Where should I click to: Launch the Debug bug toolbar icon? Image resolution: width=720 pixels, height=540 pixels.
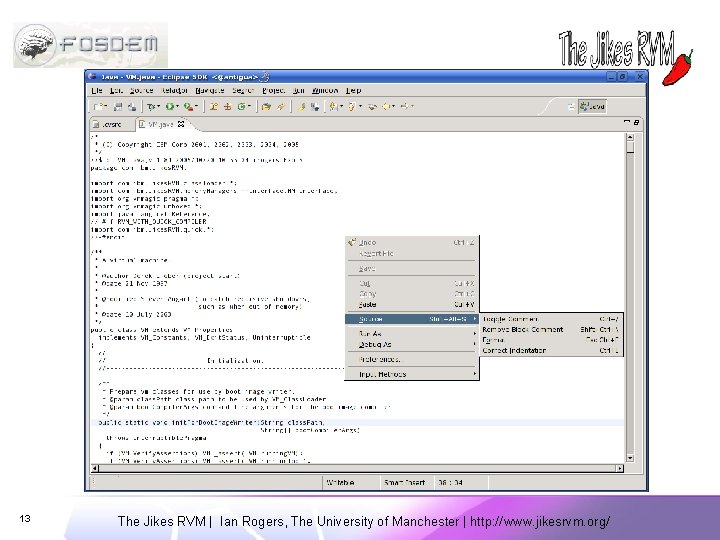[151, 107]
